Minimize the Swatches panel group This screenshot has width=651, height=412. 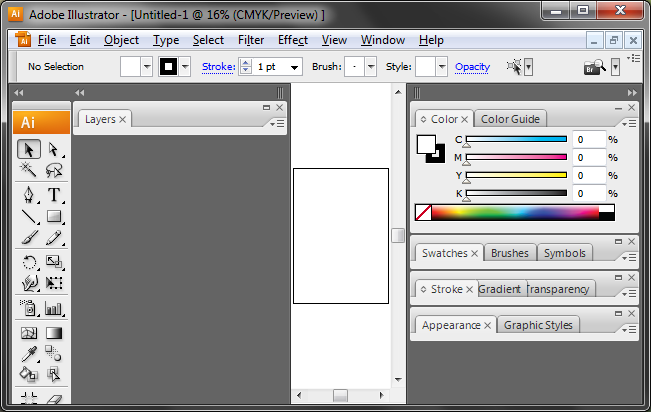(x=619, y=242)
